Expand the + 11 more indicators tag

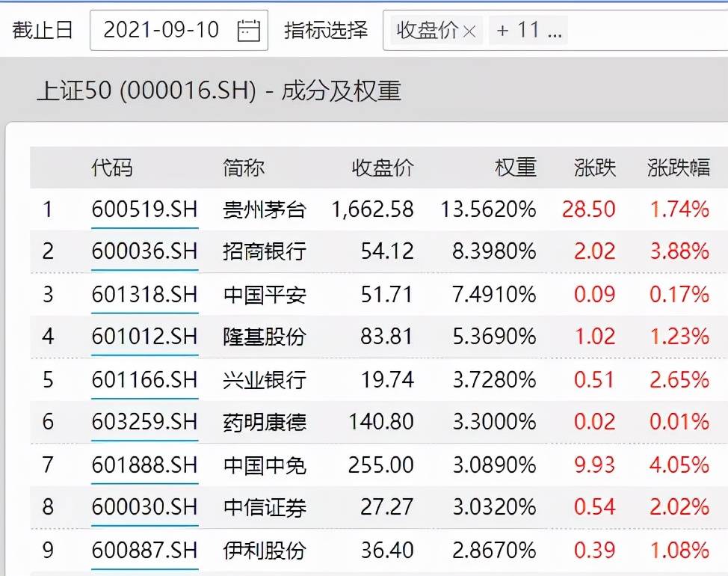click(528, 31)
